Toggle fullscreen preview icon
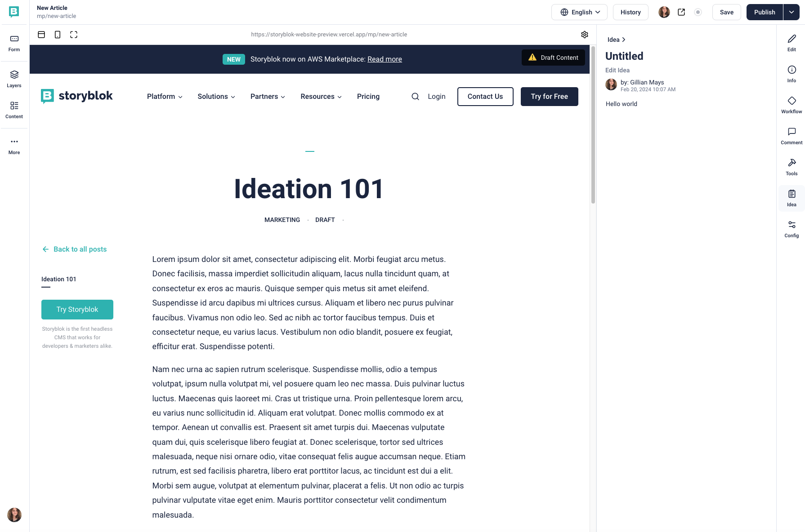 [x=74, y=35]
